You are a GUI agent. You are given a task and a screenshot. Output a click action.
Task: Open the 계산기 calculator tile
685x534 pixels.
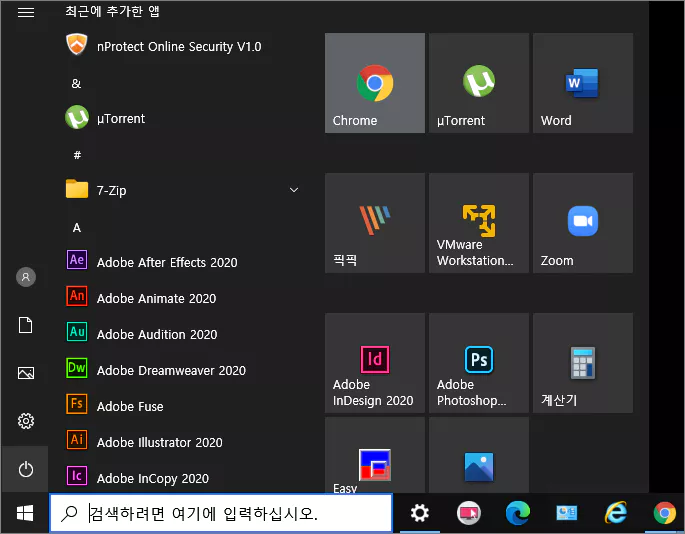[x=583, y=363]
